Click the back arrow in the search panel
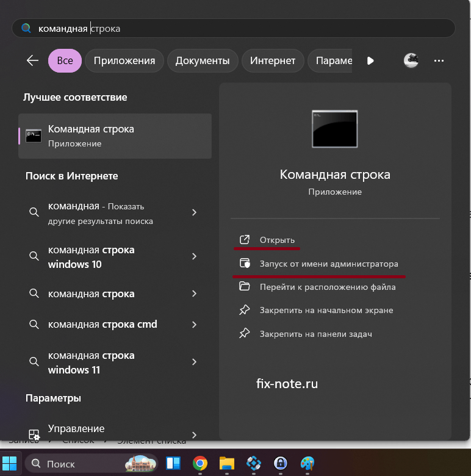471x476 pixels. click(32, 60)
